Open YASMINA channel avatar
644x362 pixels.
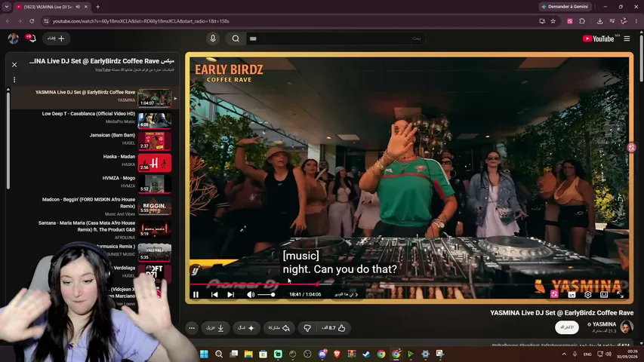(x=627, y=327)
